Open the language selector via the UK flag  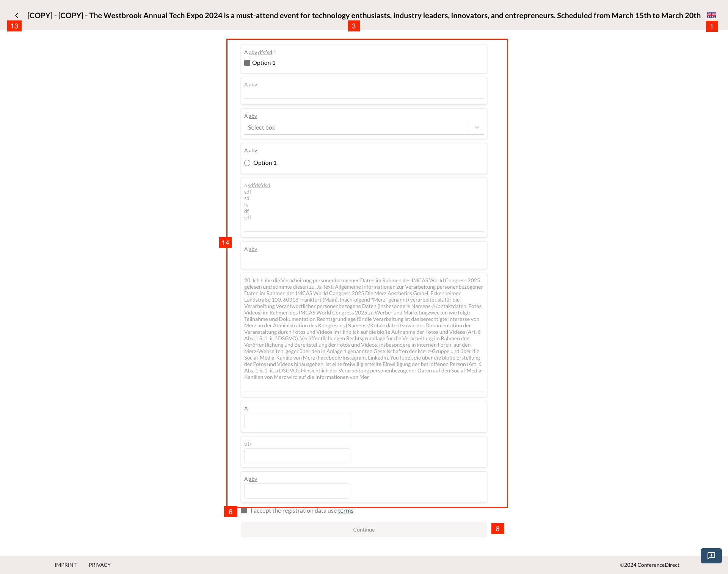click(x=711, y=15)
